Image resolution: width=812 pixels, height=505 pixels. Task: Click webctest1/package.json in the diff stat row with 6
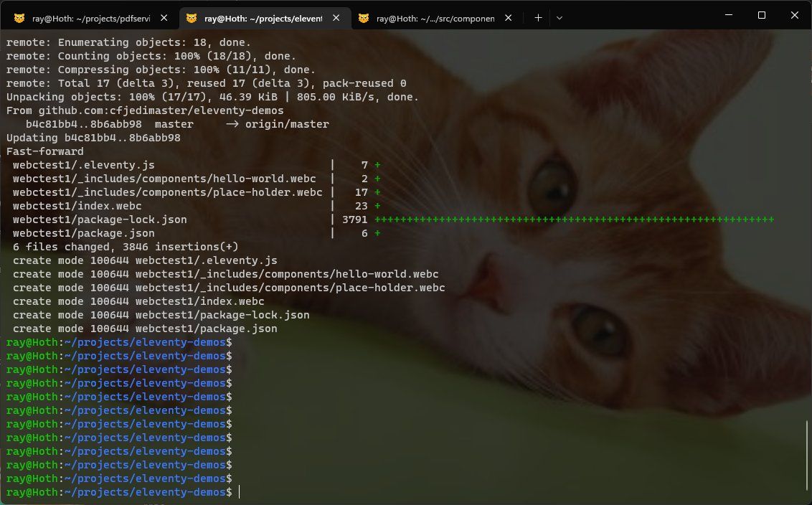click(x=84, y=233)
